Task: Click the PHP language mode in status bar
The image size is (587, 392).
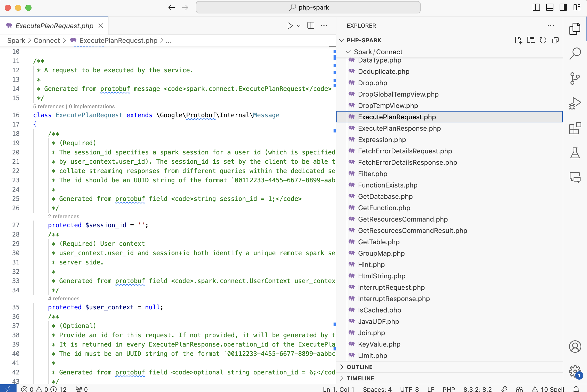Action: pyautogui.click(x=449, y=389)
